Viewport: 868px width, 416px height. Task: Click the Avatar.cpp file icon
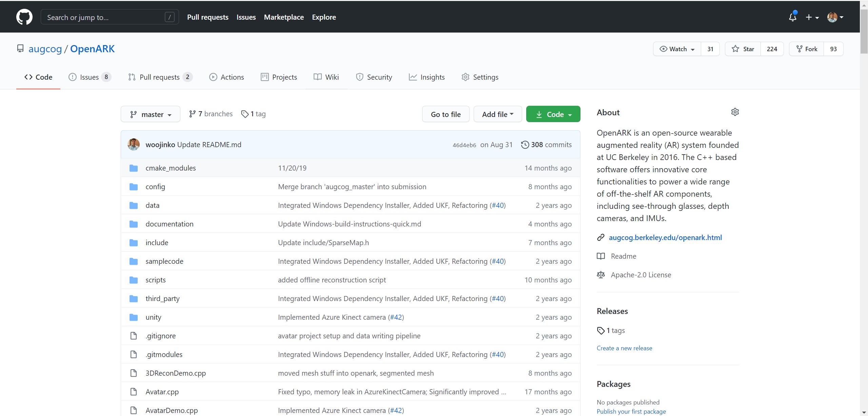[x=134, y=392]
